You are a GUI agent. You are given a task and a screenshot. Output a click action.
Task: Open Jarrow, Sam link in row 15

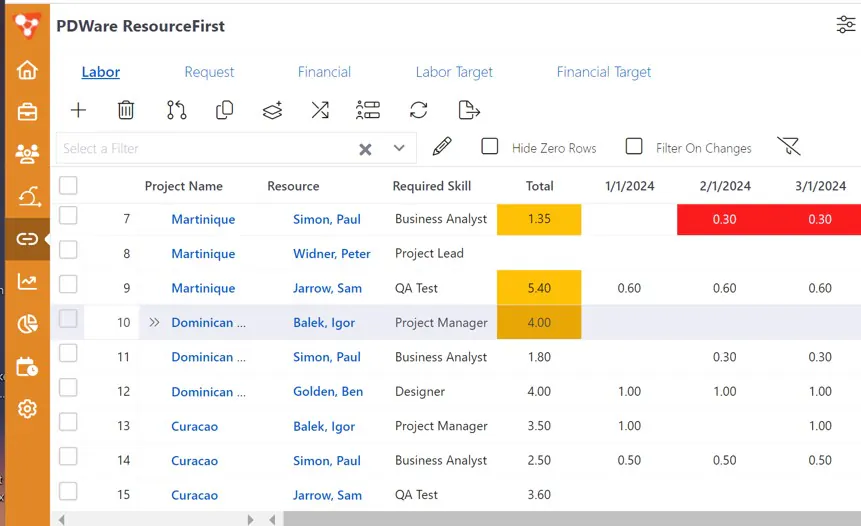(x=327, y=495)
